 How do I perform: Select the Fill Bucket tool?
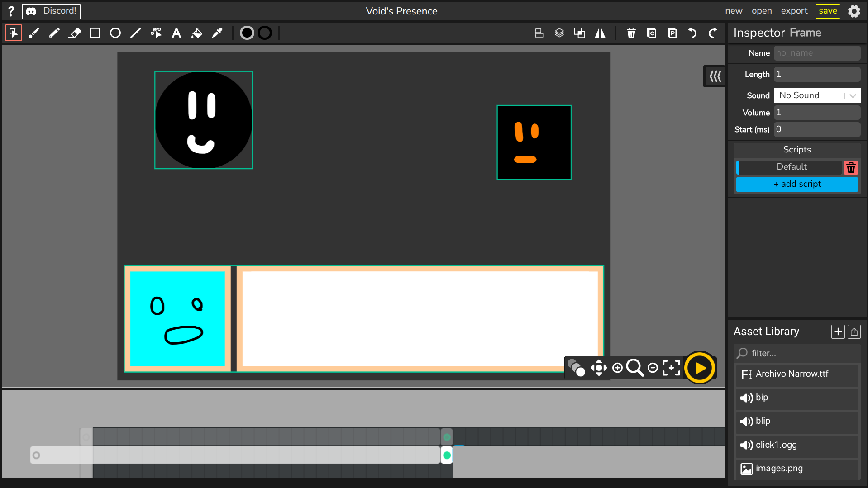197,33
